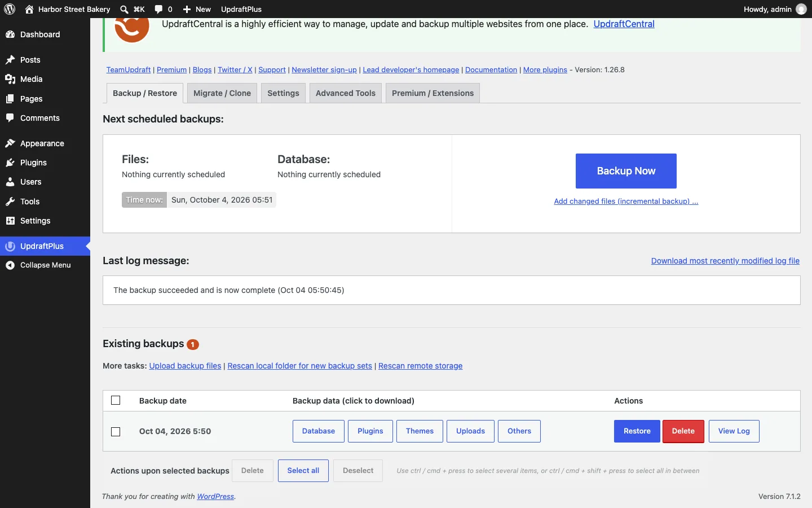Viewport: 812px width, 508px height.
Task: Tick the select-all checkbox in backups table header
Action: pyautogui.click(x=116, y=400)
